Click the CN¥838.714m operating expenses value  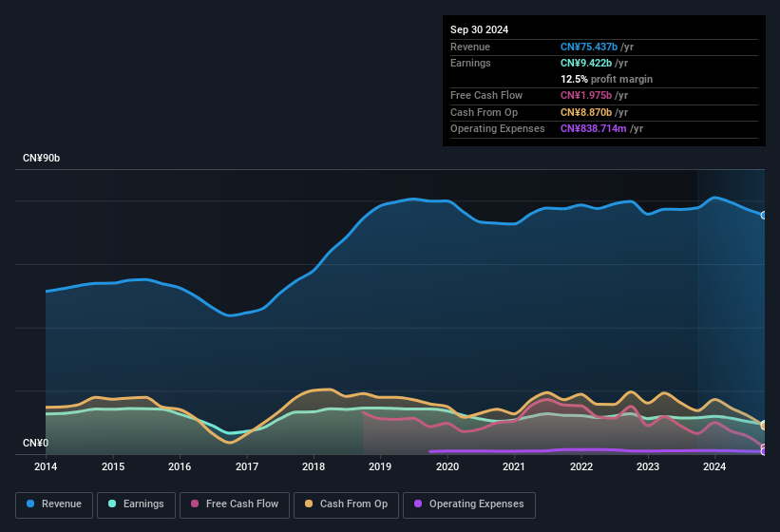pos(594,129)
